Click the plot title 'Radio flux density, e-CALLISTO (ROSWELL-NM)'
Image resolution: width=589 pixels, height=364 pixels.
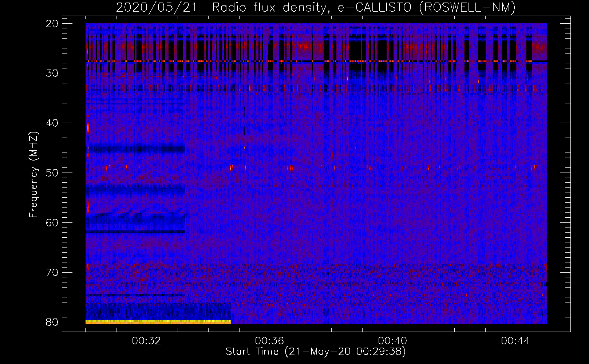364,7
